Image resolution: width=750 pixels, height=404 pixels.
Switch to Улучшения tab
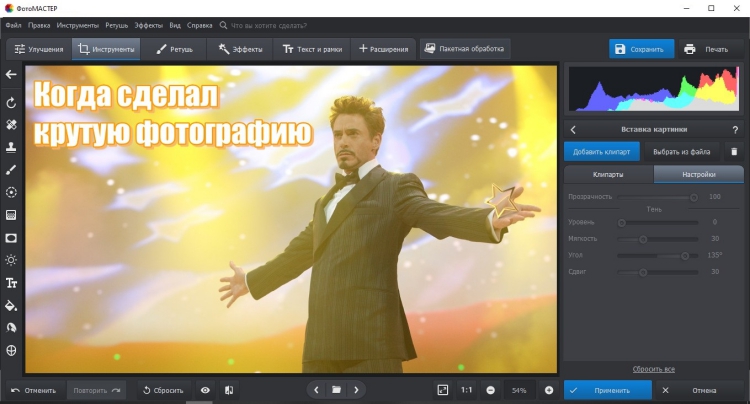pyautogui.click(x=39, y=49)
